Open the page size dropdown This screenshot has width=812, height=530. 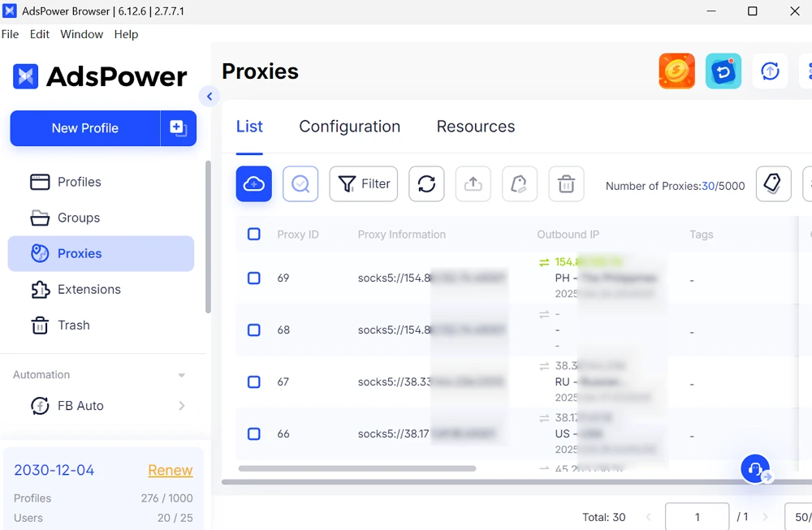(798, 516)
